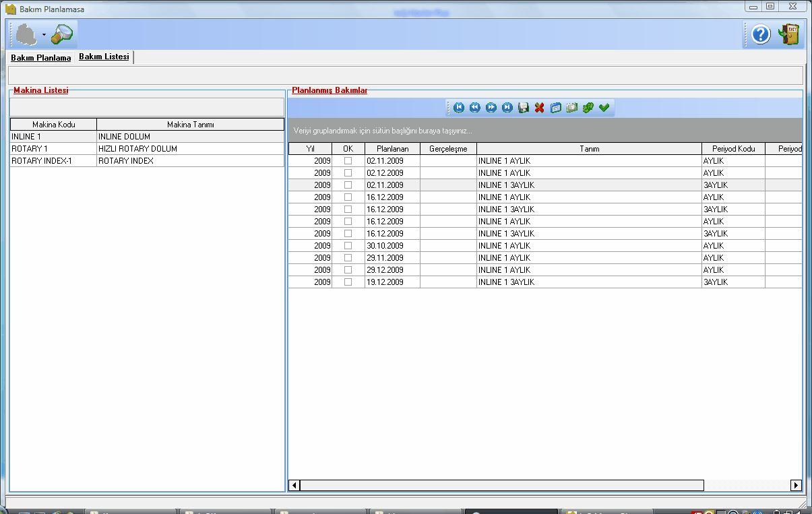Select machine INLINE 1 in Makina Listesi

click(x=53, y=137)
